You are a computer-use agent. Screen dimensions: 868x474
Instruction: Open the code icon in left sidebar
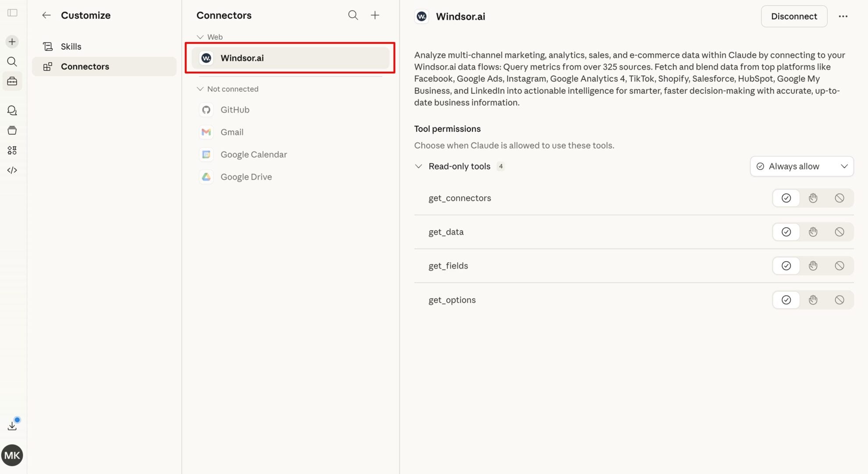[x=12, y=170]
